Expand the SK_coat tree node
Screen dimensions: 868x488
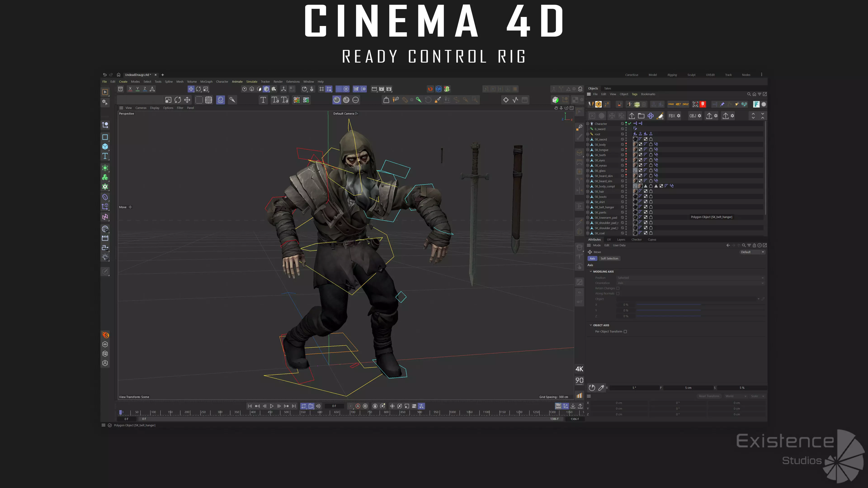(588, 233)
